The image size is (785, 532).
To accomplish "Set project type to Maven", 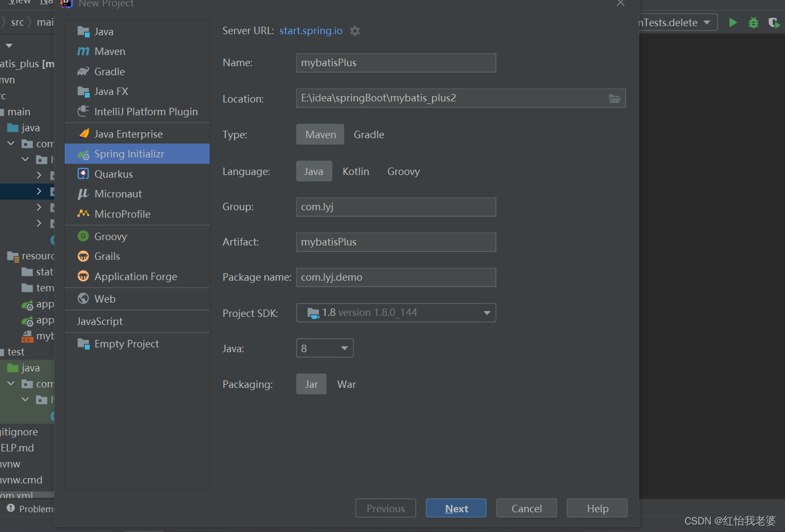I will [x=320, y=134].
